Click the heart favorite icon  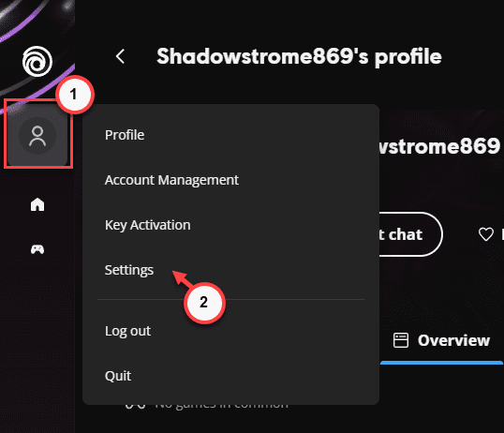(485, 234)
